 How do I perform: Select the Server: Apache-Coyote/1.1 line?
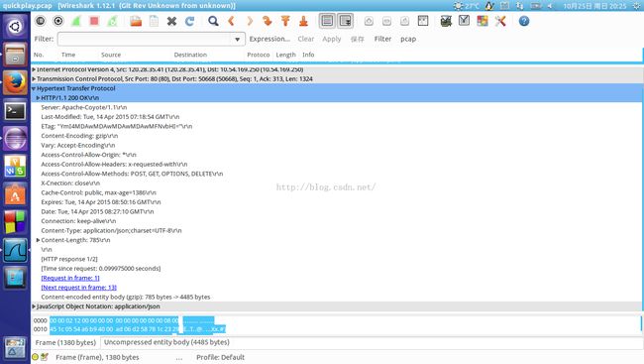(x=84, y=107)
